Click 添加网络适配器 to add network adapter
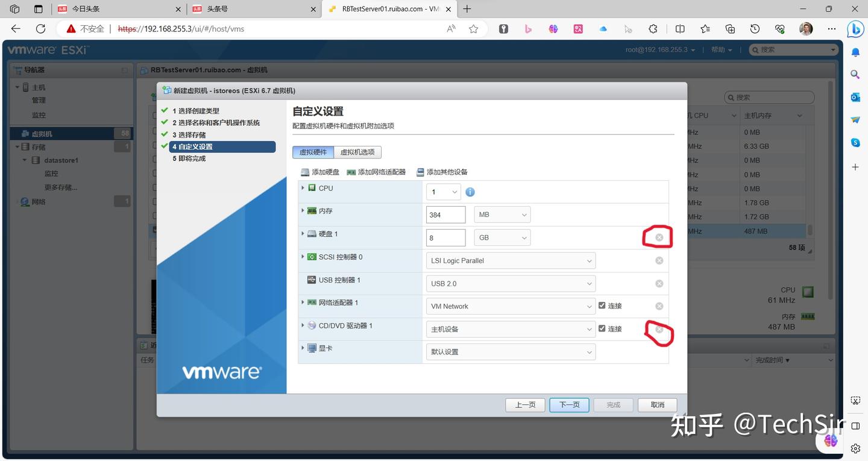868x461 pixels. pos(376,172)
